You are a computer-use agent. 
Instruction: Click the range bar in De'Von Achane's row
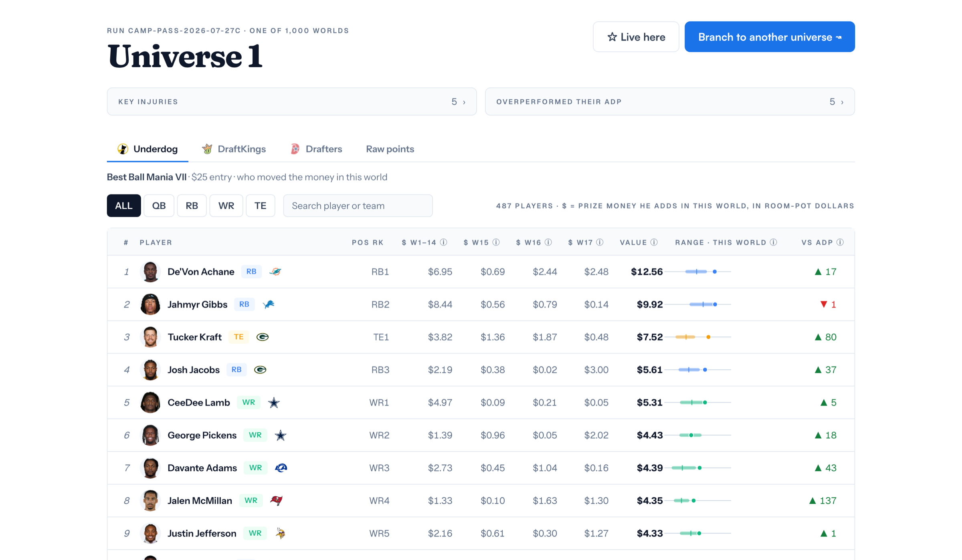pyautogui.click(x=698, y=272)
